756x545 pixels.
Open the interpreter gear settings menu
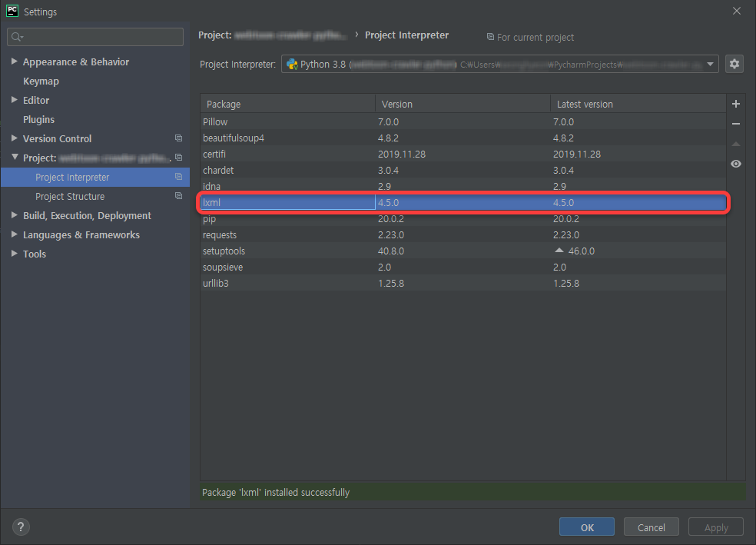click(x=734, y=64)
